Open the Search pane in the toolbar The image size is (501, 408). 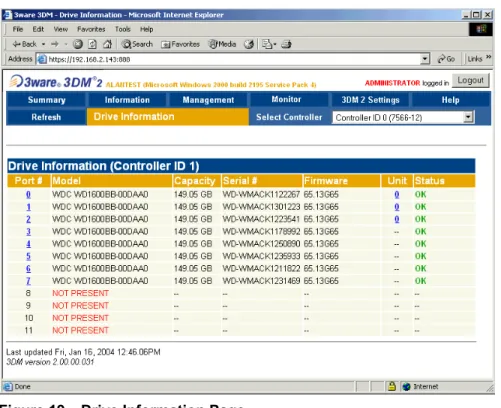(x=137, y=44)
